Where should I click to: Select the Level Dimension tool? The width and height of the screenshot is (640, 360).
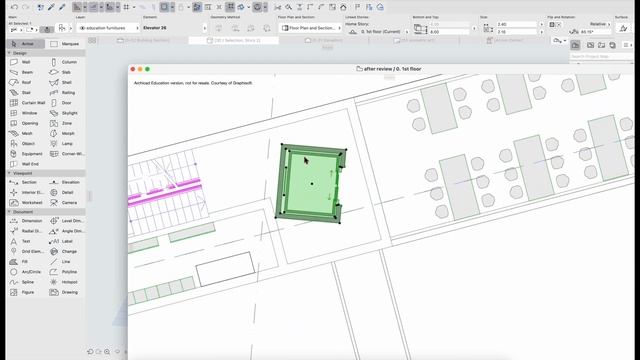[66, 221]
